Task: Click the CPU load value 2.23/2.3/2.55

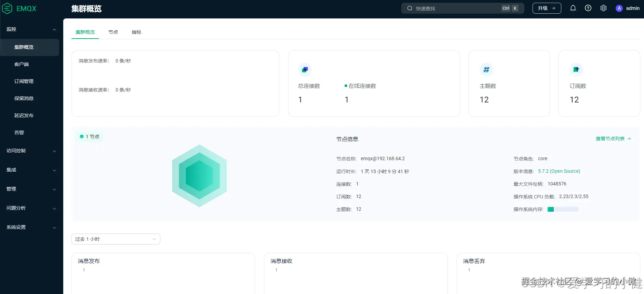Action: point(574,196)
